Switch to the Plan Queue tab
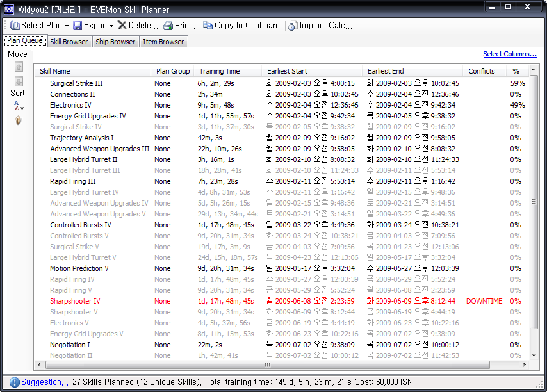Image resolution: width=547 pixels, height=392 pixels. 25,40
